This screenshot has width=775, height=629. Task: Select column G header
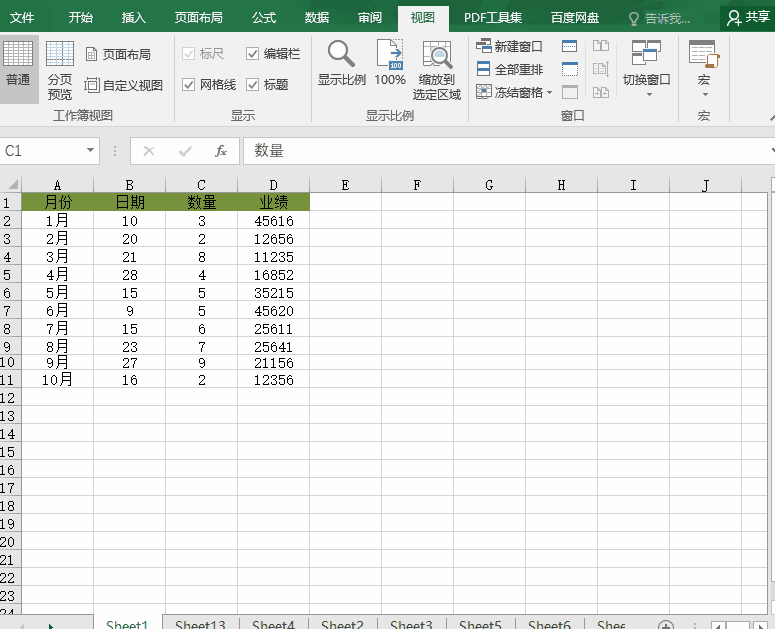coord(489,185)
